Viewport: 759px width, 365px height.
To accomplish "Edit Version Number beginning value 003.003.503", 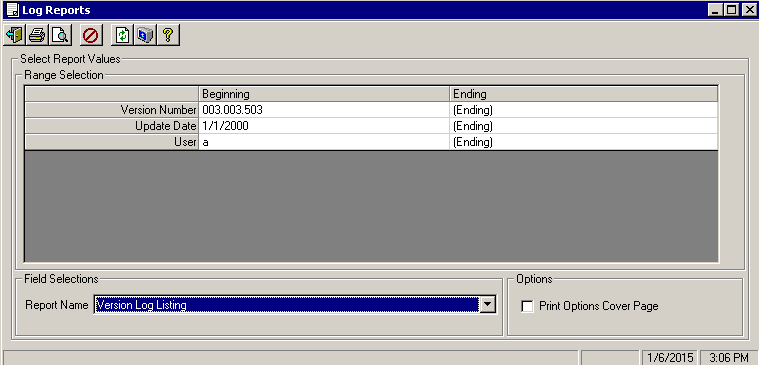I will pyautogui.click(x=324, y=110).
